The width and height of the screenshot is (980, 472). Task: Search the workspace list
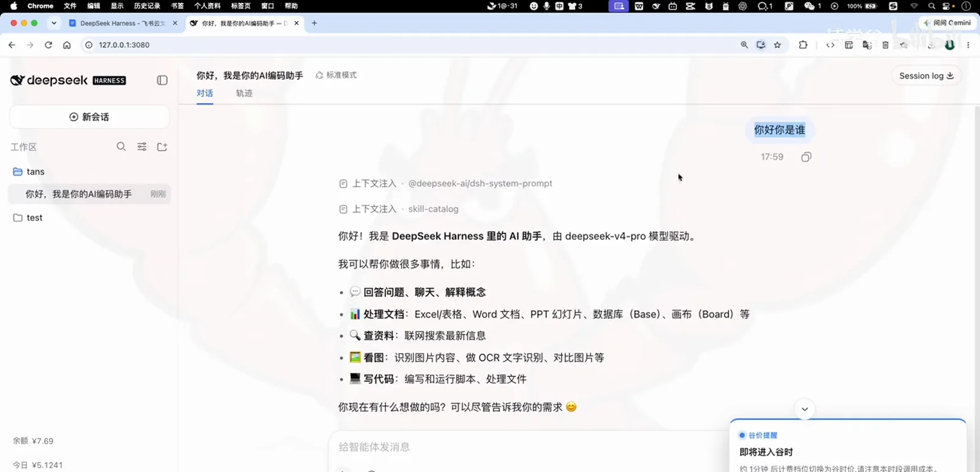point(121,147)
